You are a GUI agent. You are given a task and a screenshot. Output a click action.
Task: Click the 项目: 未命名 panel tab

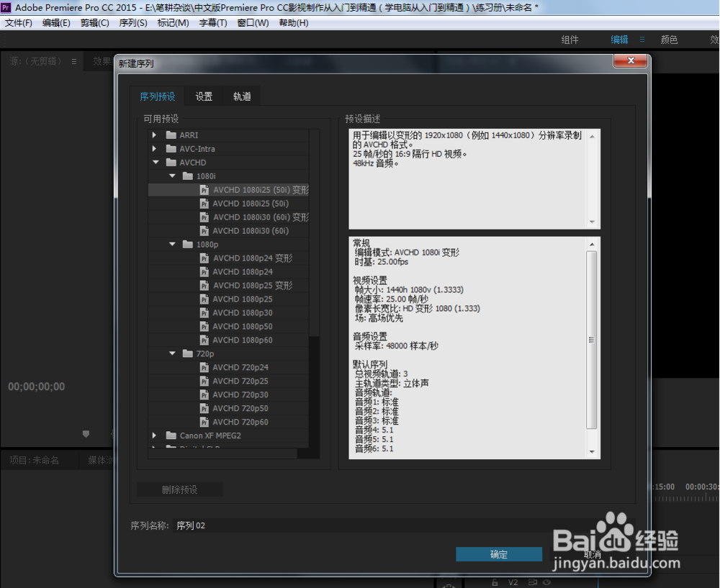tap(35, 460)
